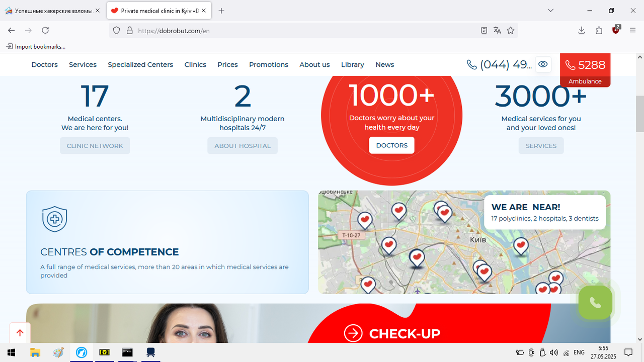Open the volume control in system tray
The image size is (644, 362).
tap(554, 352)
